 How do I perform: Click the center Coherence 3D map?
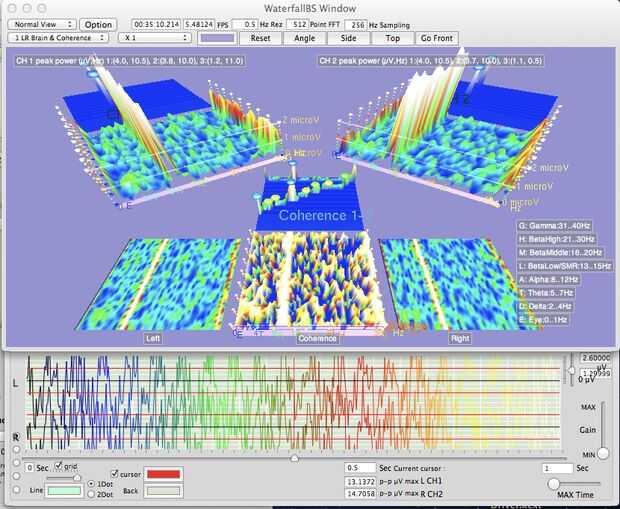pos(310,279)
